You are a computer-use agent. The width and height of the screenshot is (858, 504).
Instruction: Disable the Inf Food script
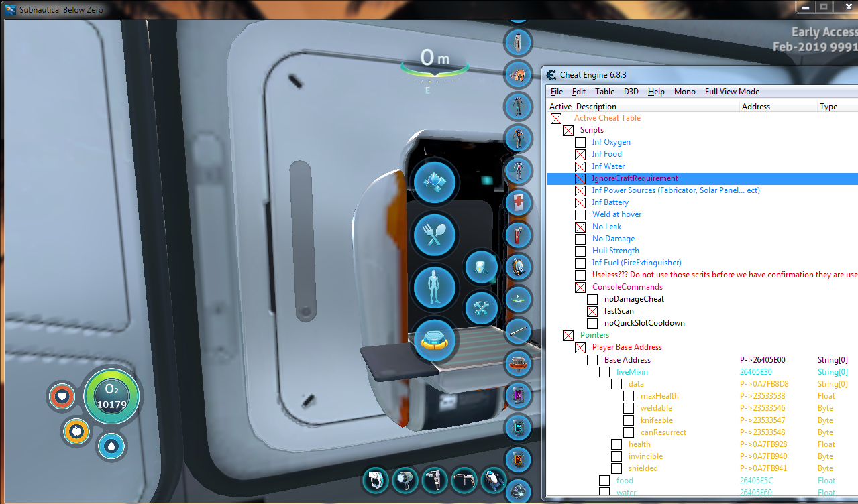tap(580, 154)
